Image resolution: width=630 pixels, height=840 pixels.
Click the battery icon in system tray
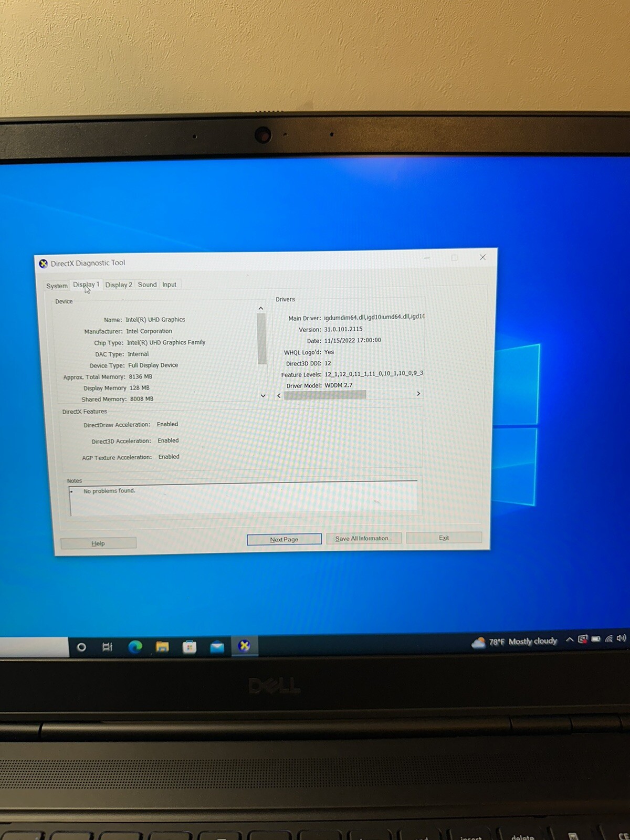pyautogui.click(x=596, y=639)
